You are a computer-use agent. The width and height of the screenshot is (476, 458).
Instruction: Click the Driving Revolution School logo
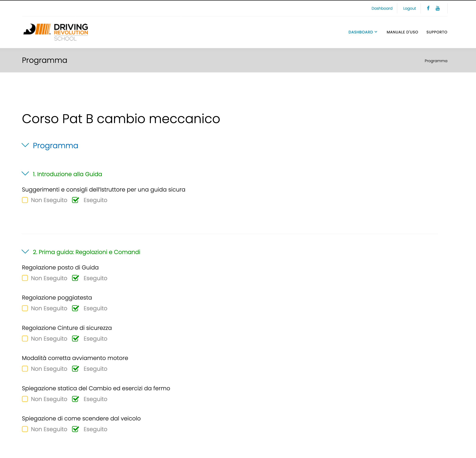point(56,32)
